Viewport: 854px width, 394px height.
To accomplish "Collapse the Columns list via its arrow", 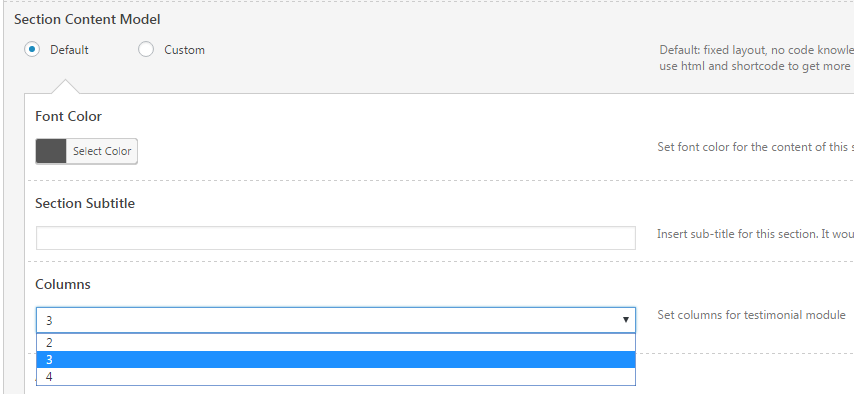I will (626, 320).
